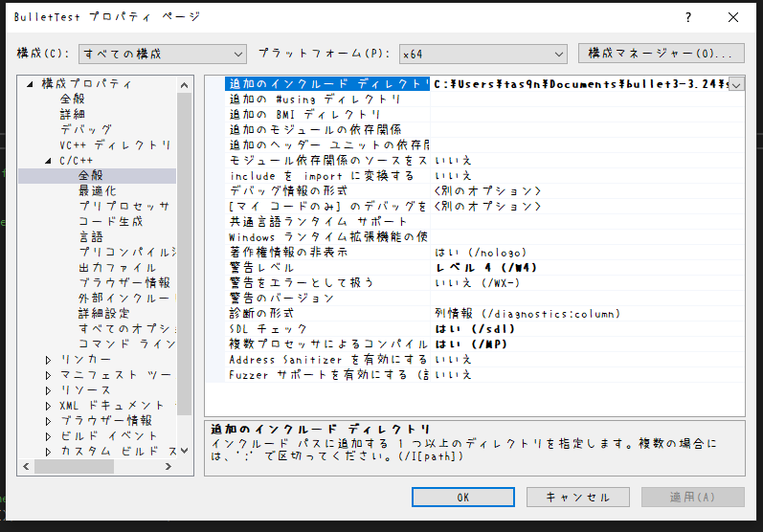This screenshot has height=532, width=763.
Task: Select 詳細設定 in the tree
Action: pos(103,314)
